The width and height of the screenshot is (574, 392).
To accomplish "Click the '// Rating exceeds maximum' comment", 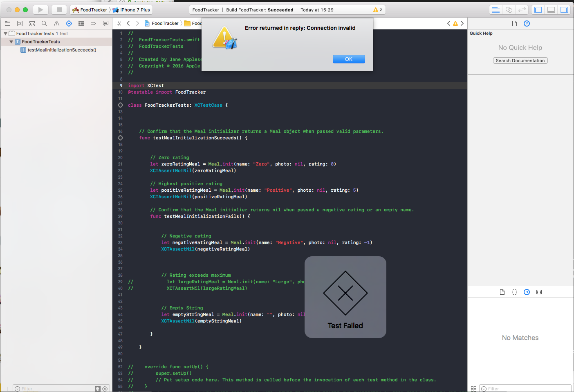I will tap(196, 275).
